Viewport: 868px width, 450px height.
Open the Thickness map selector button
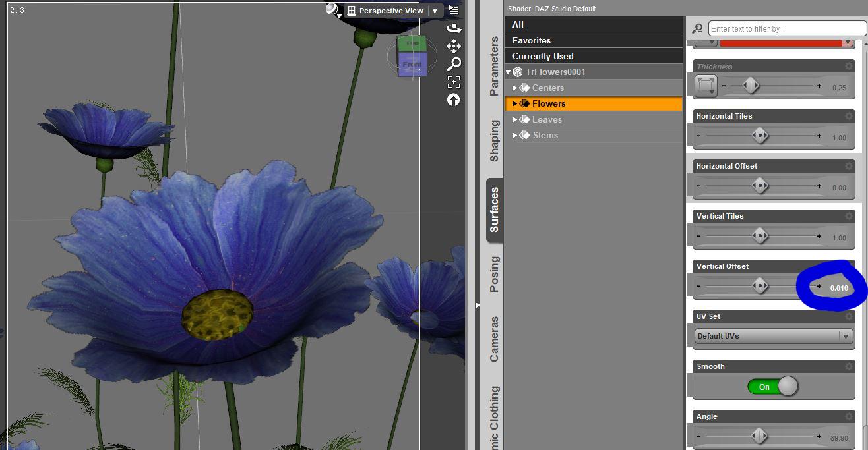point(706,86)
